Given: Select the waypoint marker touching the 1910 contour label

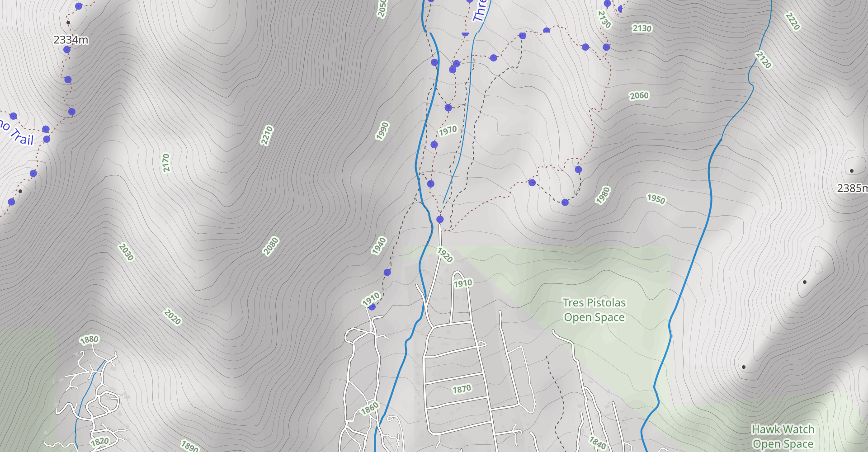Looking at the screenshot, I should pos(372,307).
